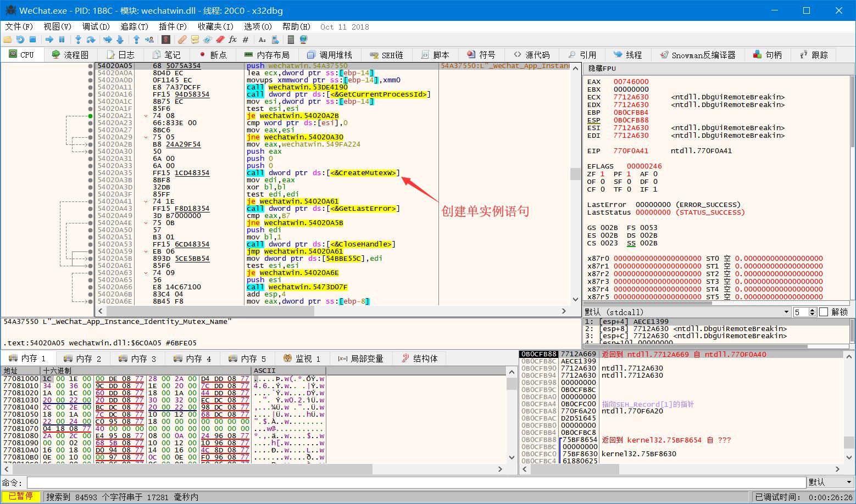
Task: Open the 帮助(H) menu
Action: [x=297, y=26]
